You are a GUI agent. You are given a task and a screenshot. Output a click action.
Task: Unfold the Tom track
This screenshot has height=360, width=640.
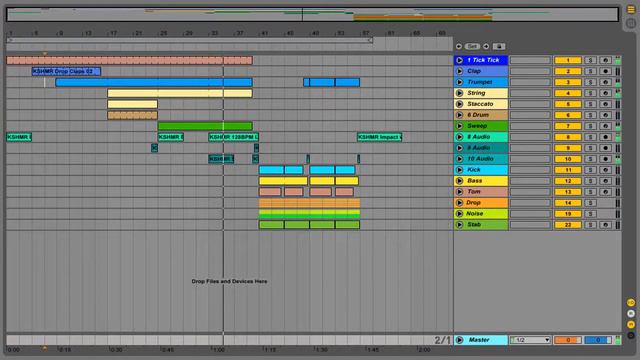(x=459, y=192)
